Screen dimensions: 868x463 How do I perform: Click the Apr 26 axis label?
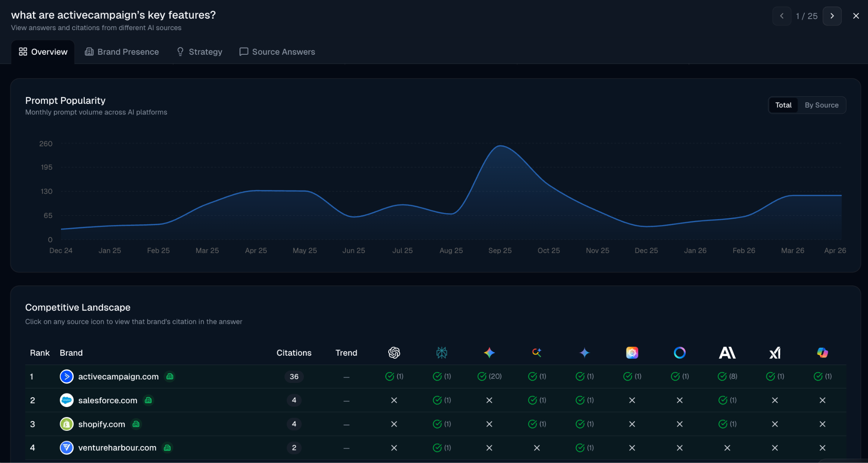coord(835,251)
